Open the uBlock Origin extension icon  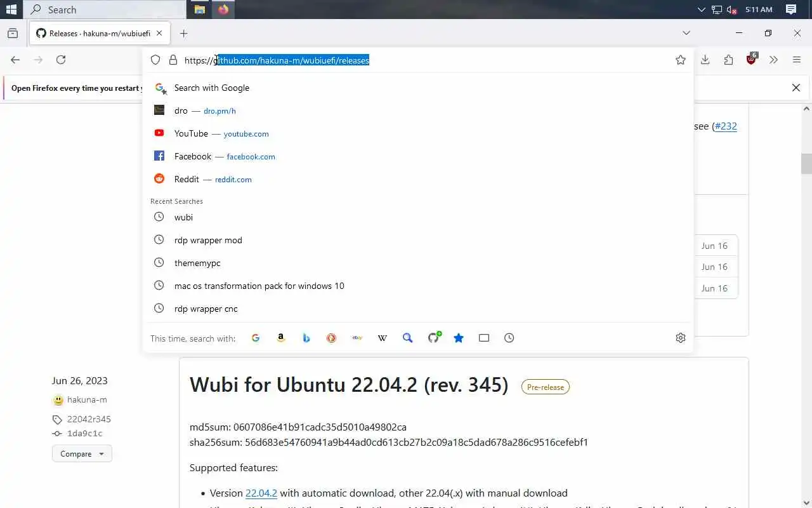(752, 59)
